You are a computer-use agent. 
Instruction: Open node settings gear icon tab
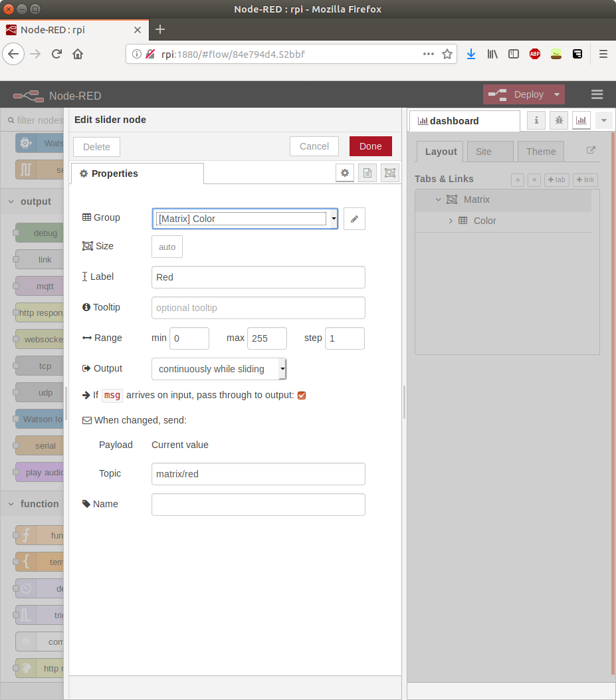coord(345,173)
